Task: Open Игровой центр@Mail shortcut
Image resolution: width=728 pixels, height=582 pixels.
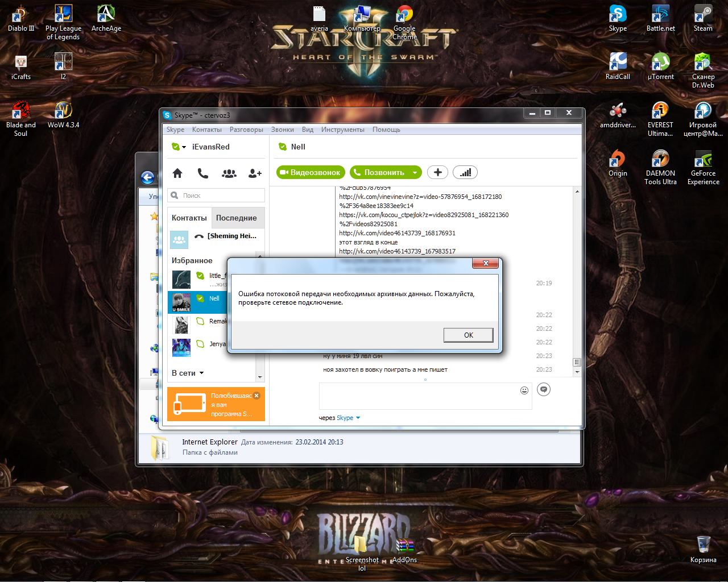Action: (703, 119)
